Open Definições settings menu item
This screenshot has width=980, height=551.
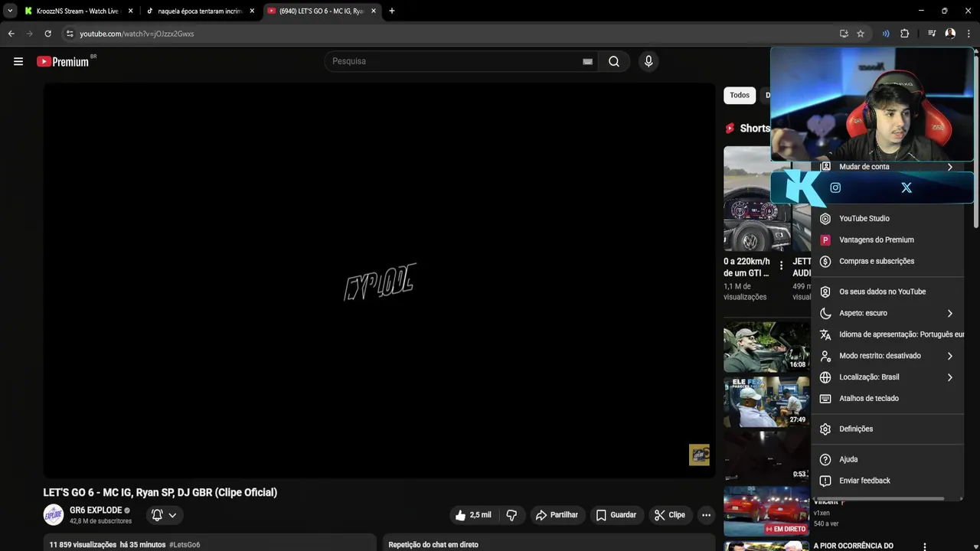click(887, 429)
